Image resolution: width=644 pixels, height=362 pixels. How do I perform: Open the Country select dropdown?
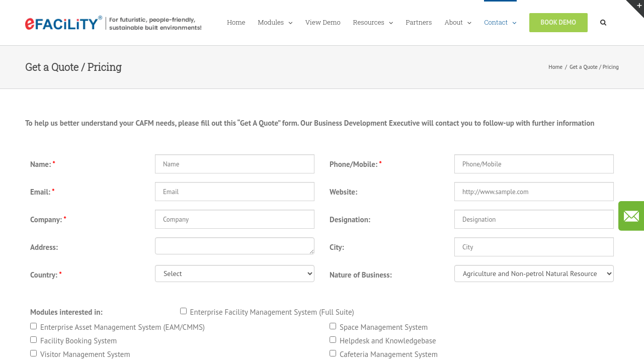(234, 274)
